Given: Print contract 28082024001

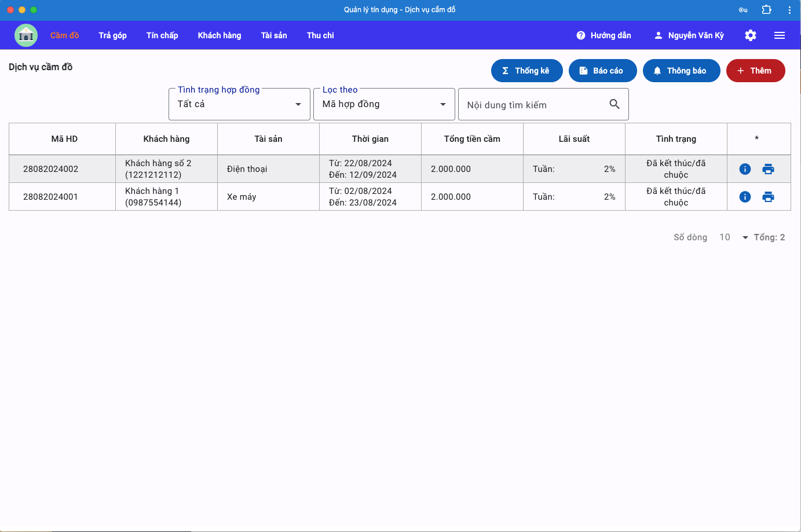Looking at the screenshot, I should coord(769,197).
